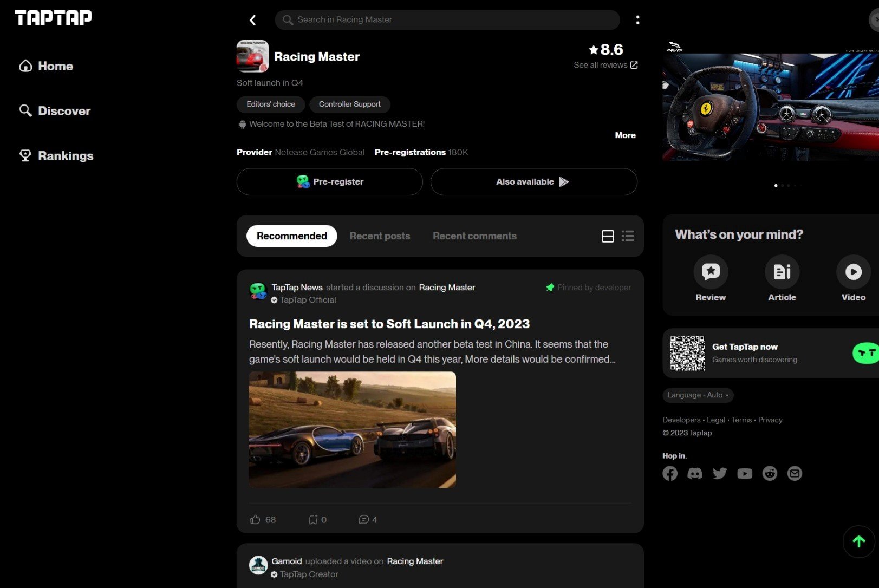
Task: Click the back arrow icon
Action: point(252,20)
